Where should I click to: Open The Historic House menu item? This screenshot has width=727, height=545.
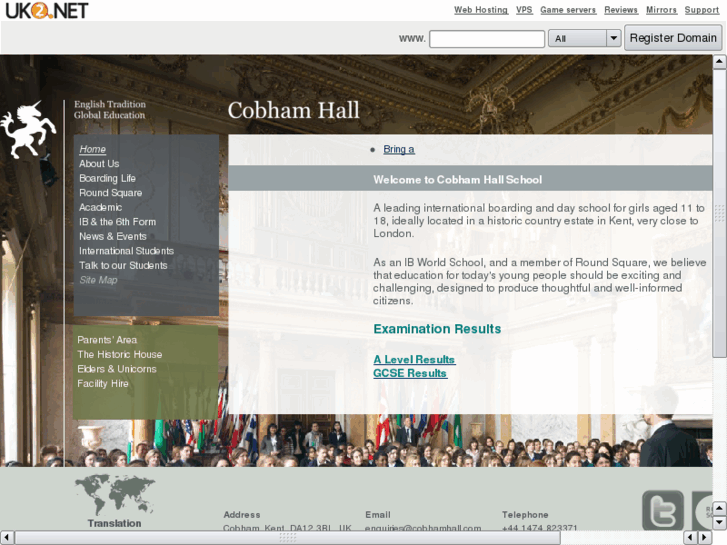coord(120,354)
